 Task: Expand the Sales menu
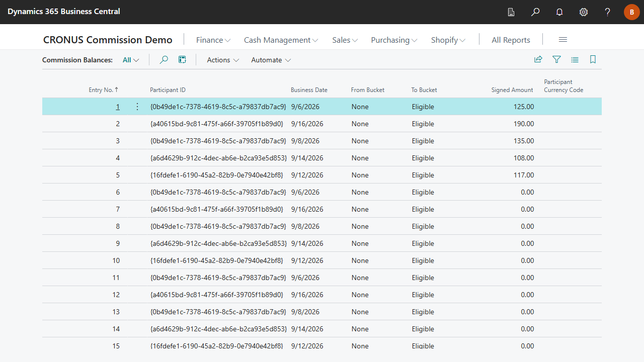[x=345, y=40]
